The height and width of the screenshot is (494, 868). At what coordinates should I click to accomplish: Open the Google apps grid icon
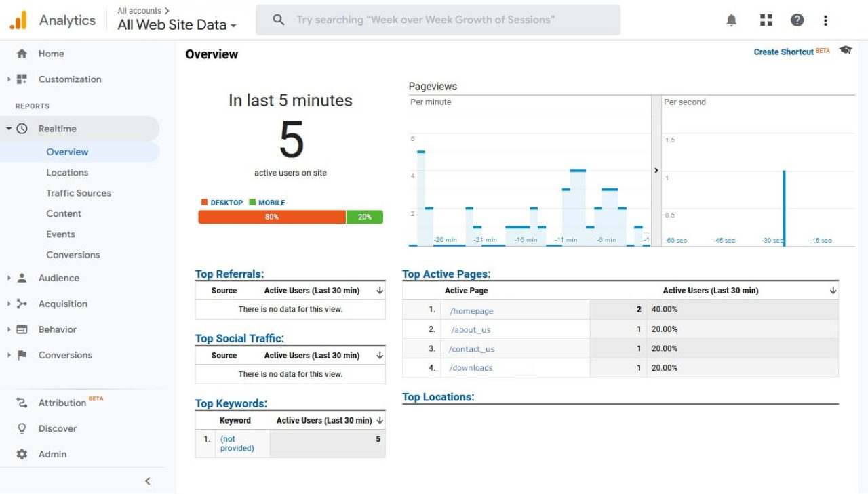tap(766, 20)
